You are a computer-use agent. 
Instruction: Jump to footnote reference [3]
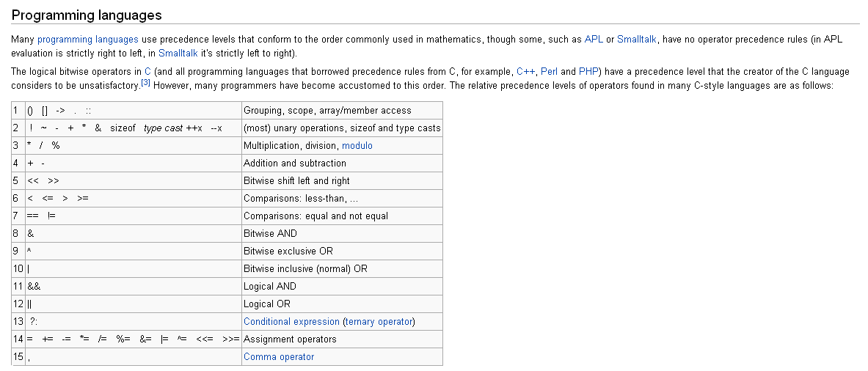(145, 83)
